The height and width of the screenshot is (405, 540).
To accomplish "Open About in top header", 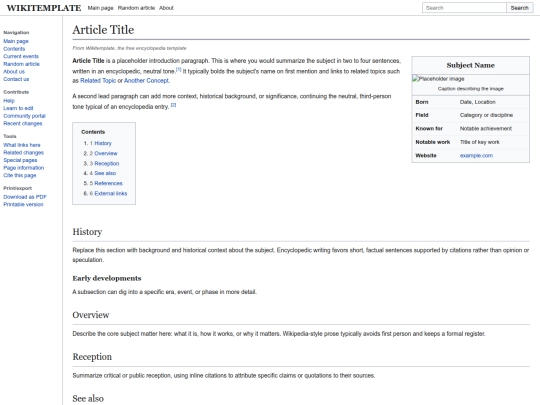I will click(166, 8).
